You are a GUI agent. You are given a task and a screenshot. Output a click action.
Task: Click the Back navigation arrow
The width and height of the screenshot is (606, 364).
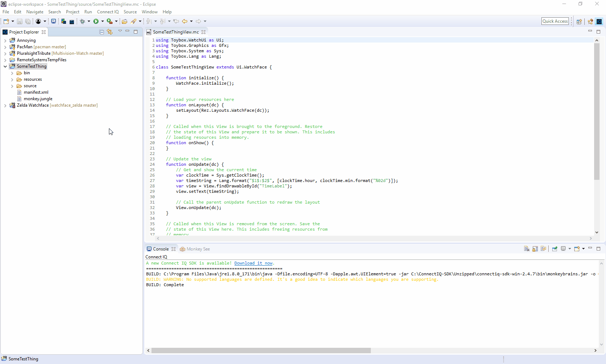coord(185,21)
